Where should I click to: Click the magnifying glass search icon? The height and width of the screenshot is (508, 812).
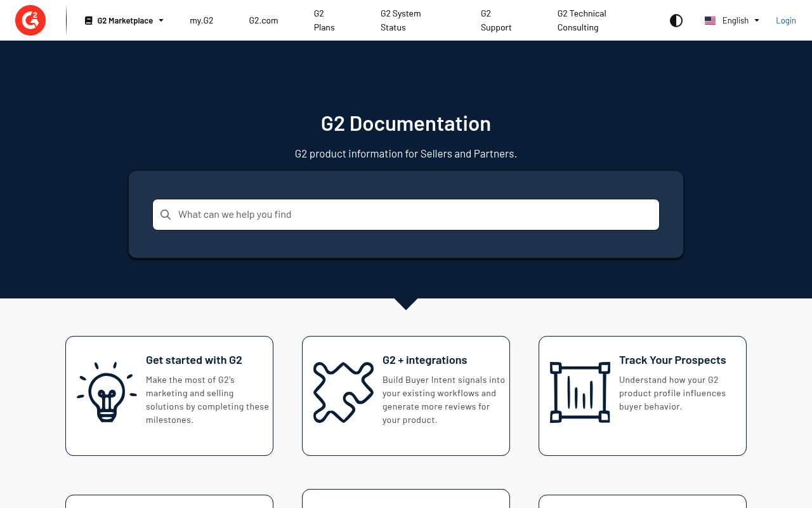pyautogui.click(x=166, y=215)
